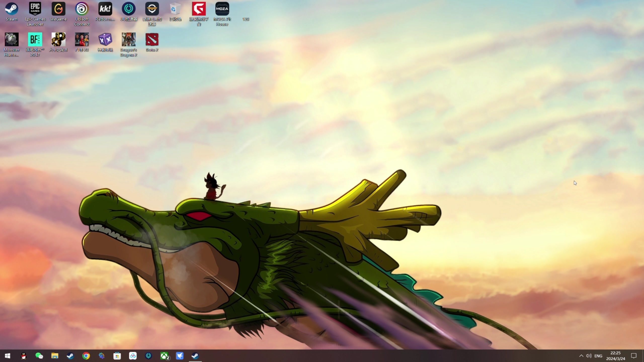This screenshot has height=362, width=644.
Task: Open the Xbox app in taskbar
Action: tap(165, 356)
